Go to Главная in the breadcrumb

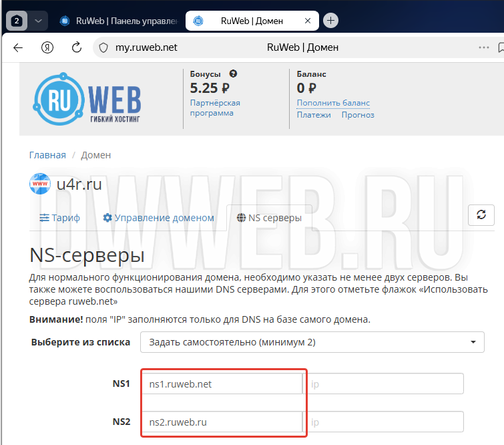pyautogui.click(x=47, y=155)
